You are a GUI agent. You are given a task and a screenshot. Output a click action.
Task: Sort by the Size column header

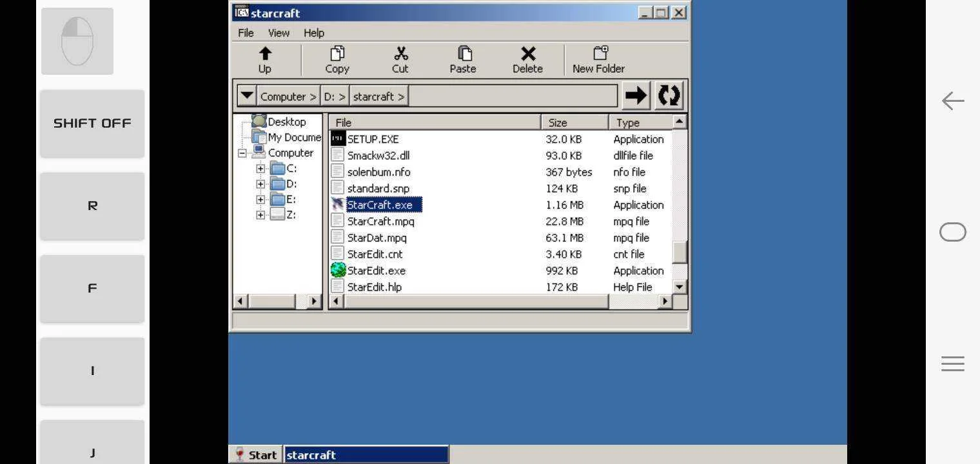575,122
